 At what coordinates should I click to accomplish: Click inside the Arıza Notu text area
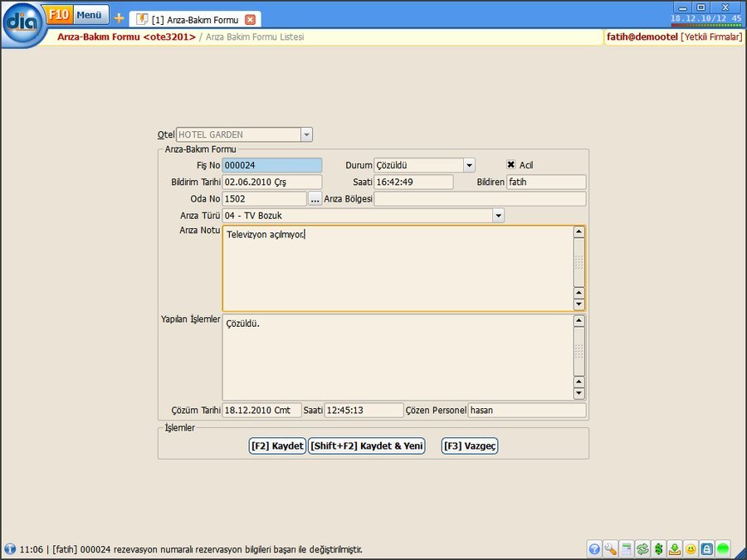coord(398,269)
